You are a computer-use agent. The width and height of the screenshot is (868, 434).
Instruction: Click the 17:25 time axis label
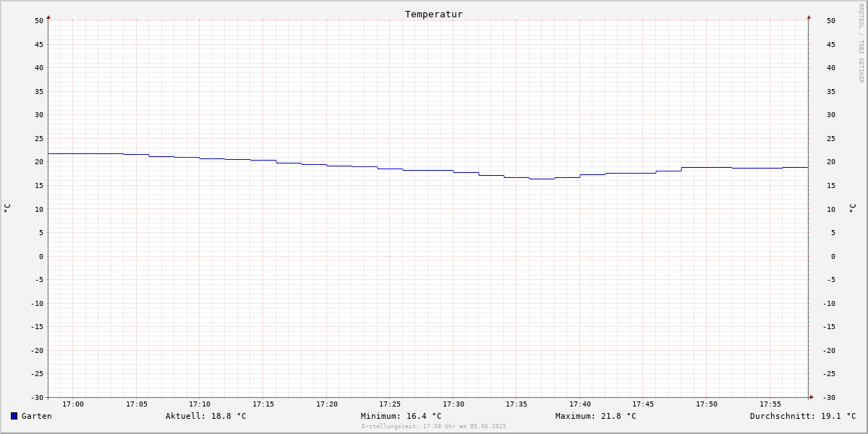(390, 404)
